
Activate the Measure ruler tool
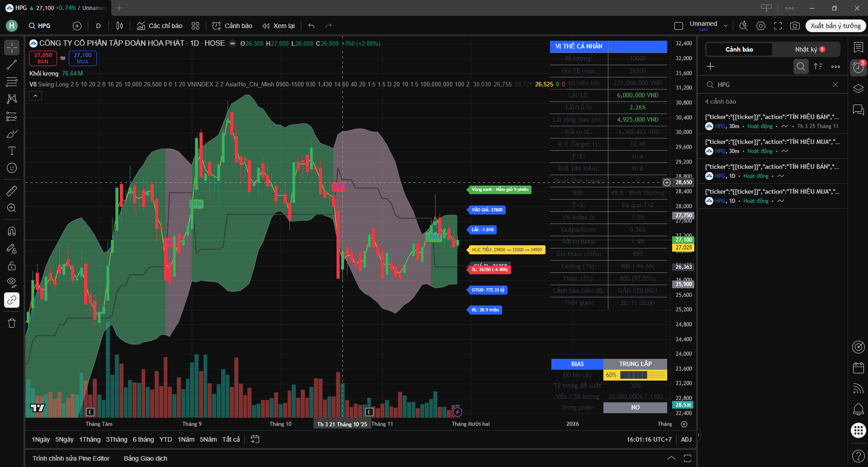coord(11,190)
